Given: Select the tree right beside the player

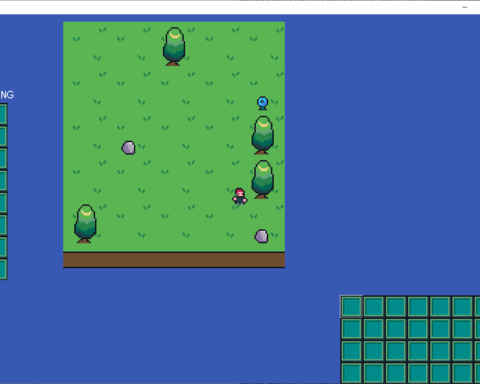Looking at the screenshot, I should (x=263, y=179).
